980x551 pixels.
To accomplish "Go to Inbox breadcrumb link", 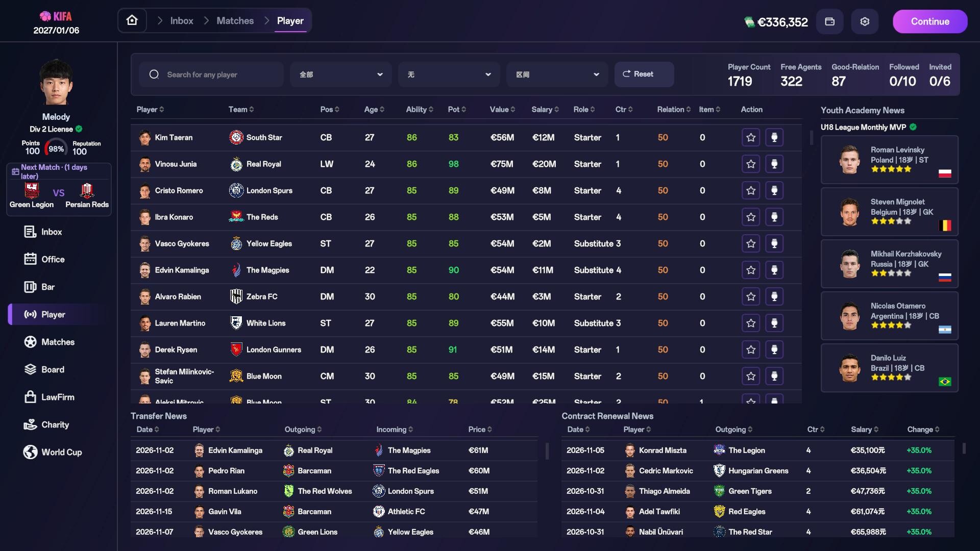I will click(x=182, y=20).
